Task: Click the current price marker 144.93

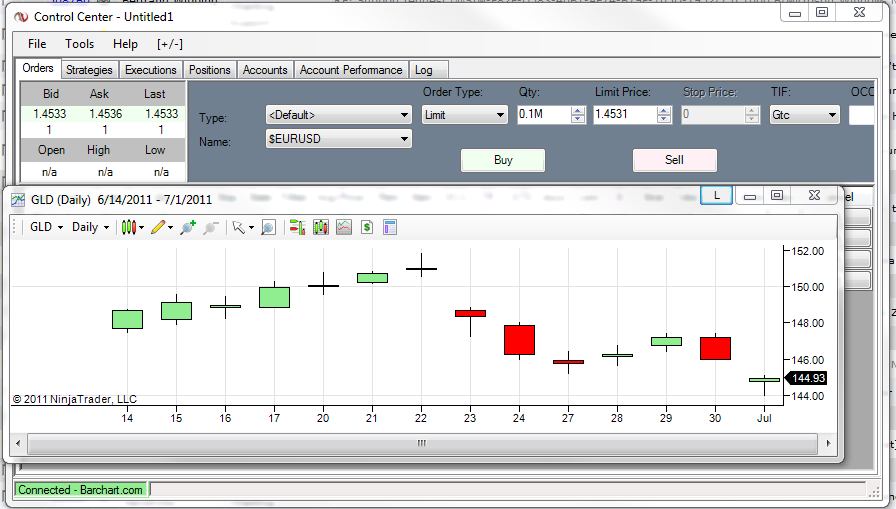Action: pyautogui.click(x=806, y=378)
